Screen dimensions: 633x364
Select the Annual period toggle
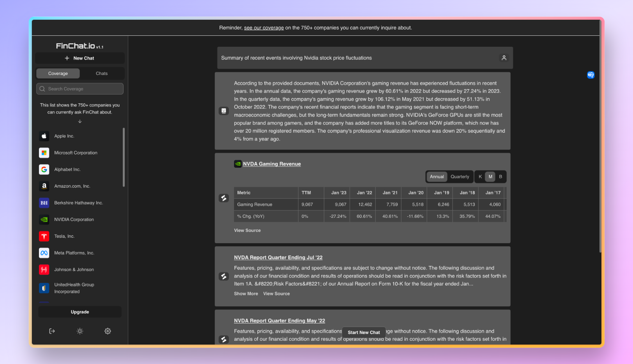coord(437,177)
